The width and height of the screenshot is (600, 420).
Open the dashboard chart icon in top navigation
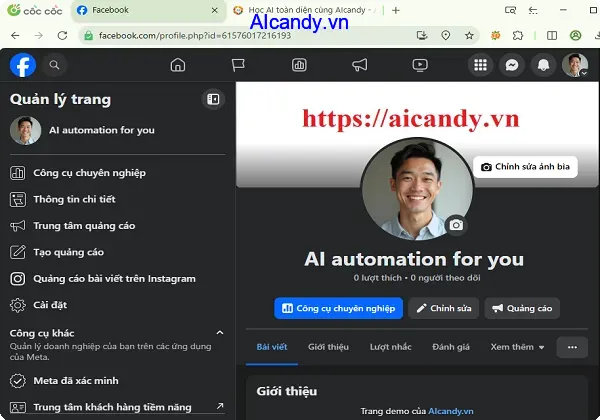coord(299,65)
